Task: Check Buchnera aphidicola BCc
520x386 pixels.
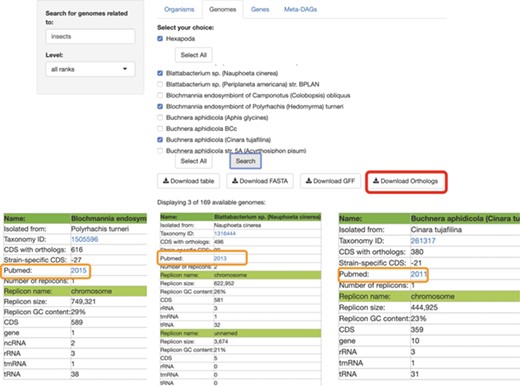Action: tap(160, 128)
